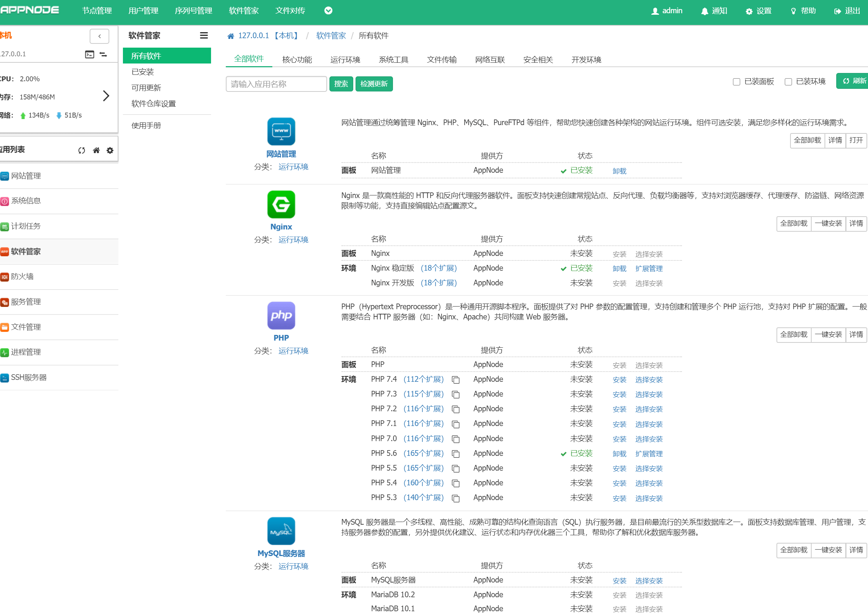Viewport: 868px width, 615px height.
Task: Open the 112个扩展 link for PHP 7.4
Action: 424,380
